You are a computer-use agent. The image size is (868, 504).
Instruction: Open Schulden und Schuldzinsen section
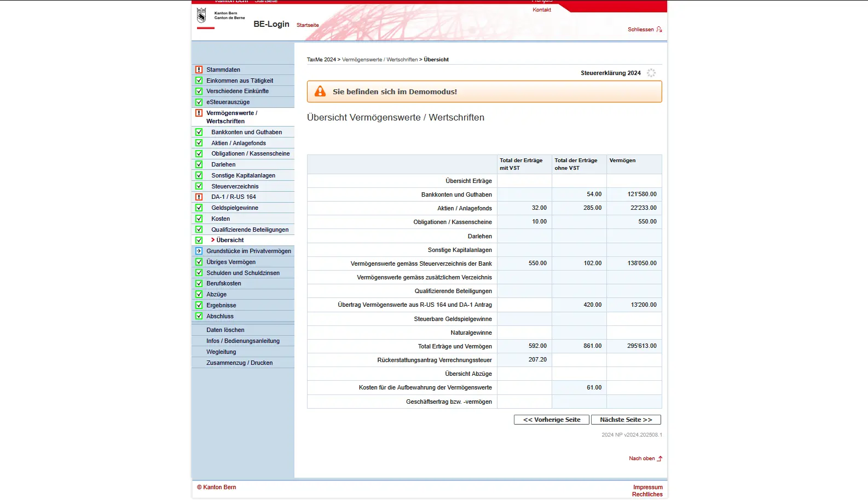[x=243, y=273]
